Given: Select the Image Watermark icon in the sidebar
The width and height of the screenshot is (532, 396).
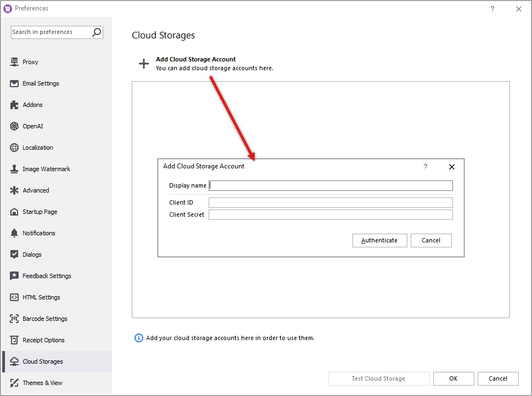Looking at the screenshot, I should click(x=14, y=168).
